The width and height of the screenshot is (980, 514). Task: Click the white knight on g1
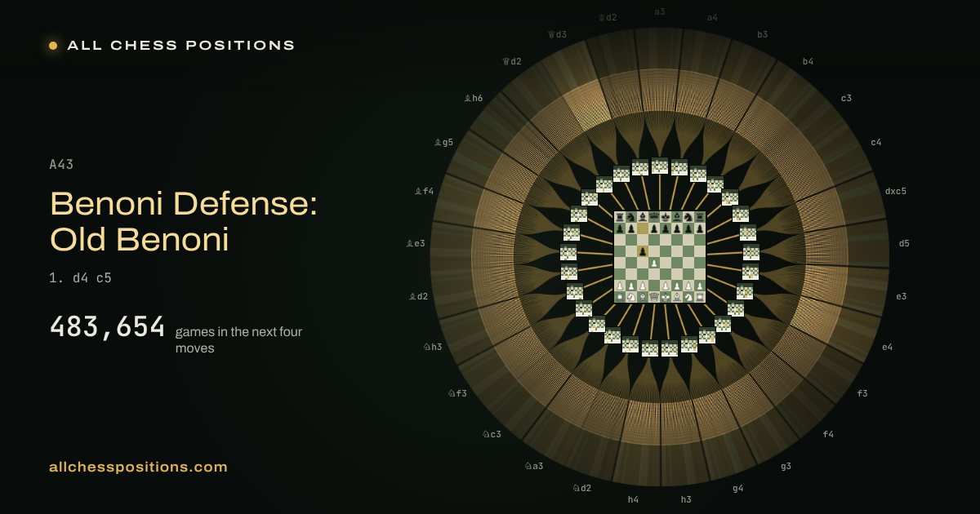coord(688,297)
